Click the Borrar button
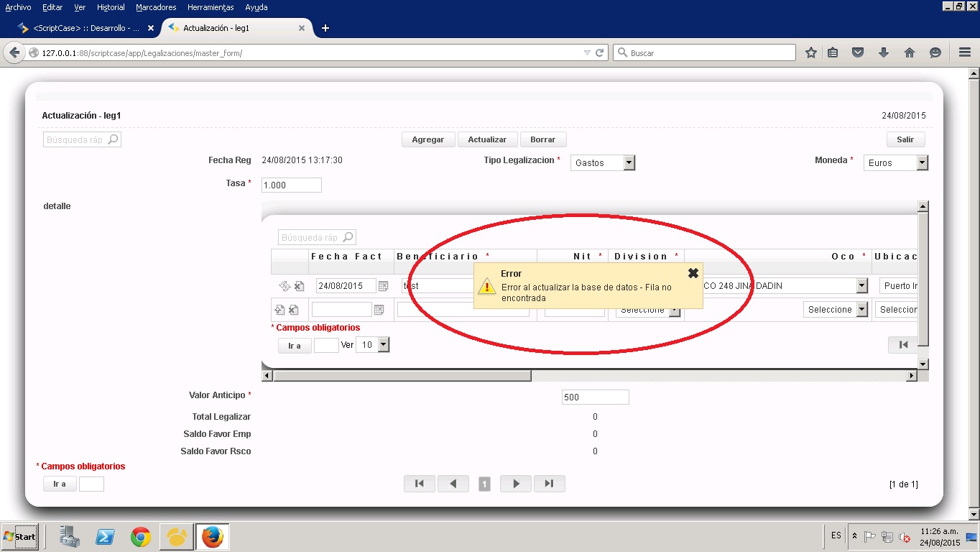The height and width of the screenshot is (552, 980). pos(543,139)
